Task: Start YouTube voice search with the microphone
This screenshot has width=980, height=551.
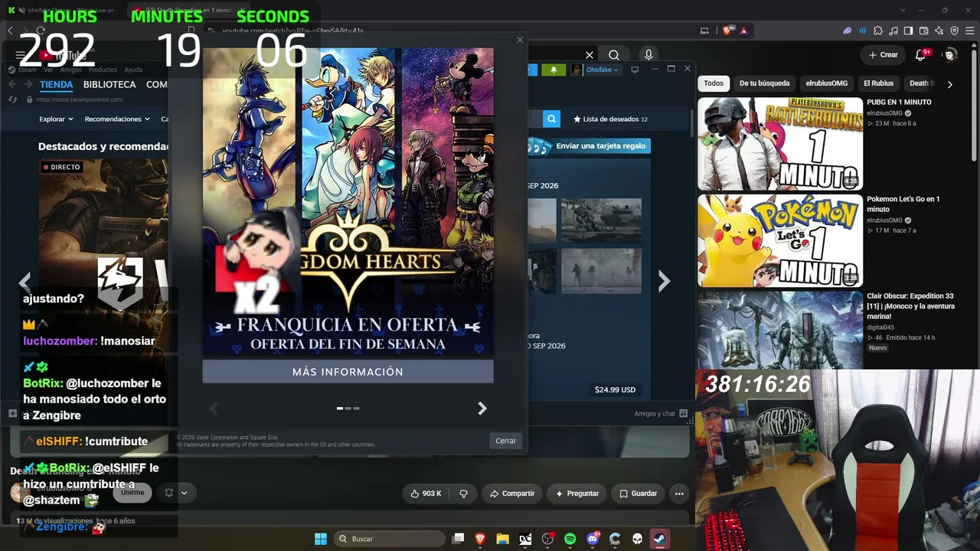Action: pyautogui.click(x=648, y=55)
